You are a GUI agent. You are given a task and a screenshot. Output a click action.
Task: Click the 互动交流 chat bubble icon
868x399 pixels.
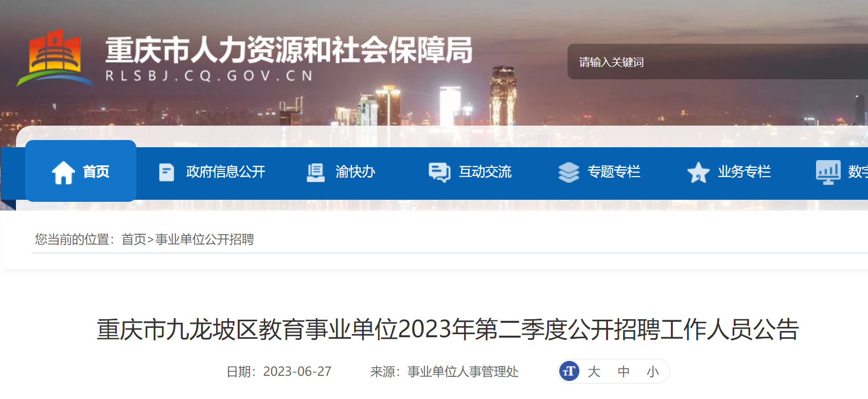[439, 172]
